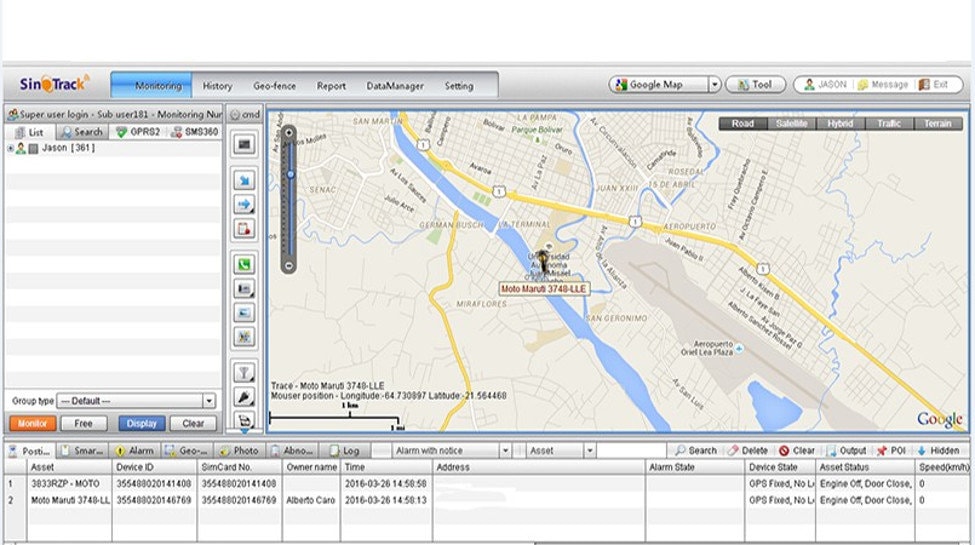The width and height of the screenshot is (975, 545).
Task: Click the antenna signal cmd icon
Action: tap(244, 373)
